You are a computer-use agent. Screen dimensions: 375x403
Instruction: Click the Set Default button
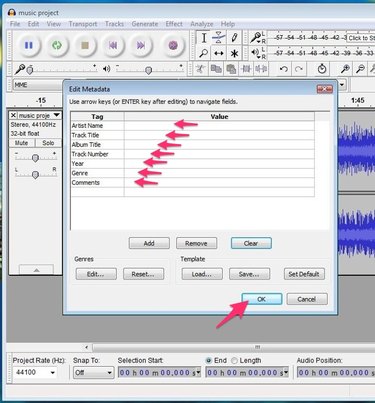[x=304, y=274]
